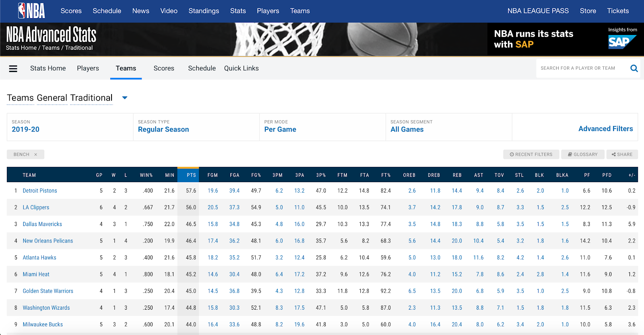Click Dallas Mavericks 3PA value 16.0
644x335 pixels.
tap(299, 224)
